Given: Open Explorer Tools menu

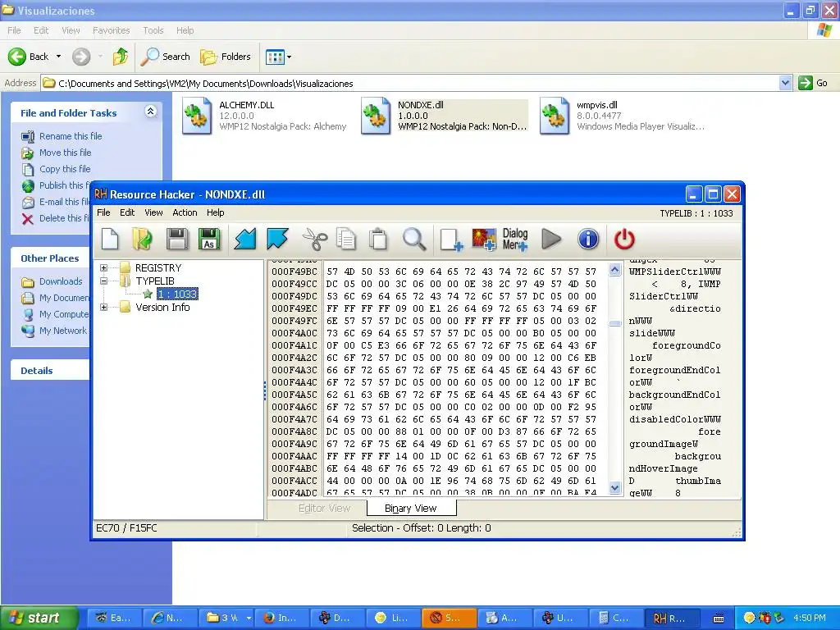Looking at the screenshot, I should click(153, 30).
